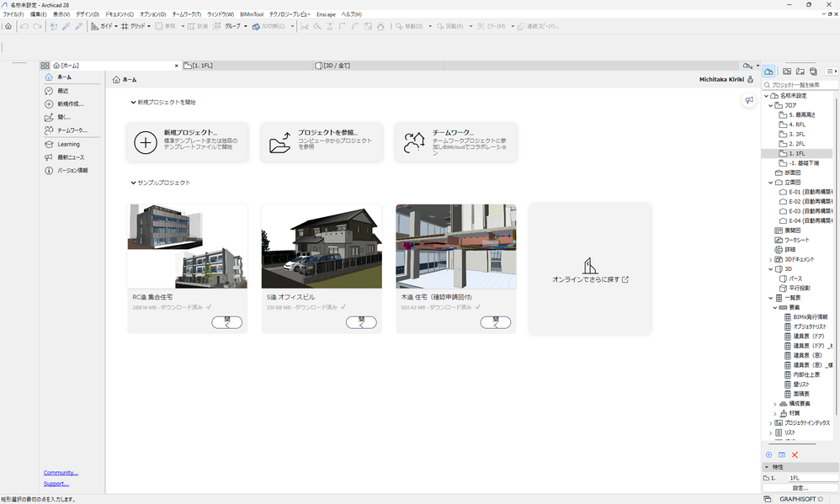Screen dimensions: 840x504
Task: Select the S造 オフィスビル sample thumbnail
Action: [x=322, y=247]
